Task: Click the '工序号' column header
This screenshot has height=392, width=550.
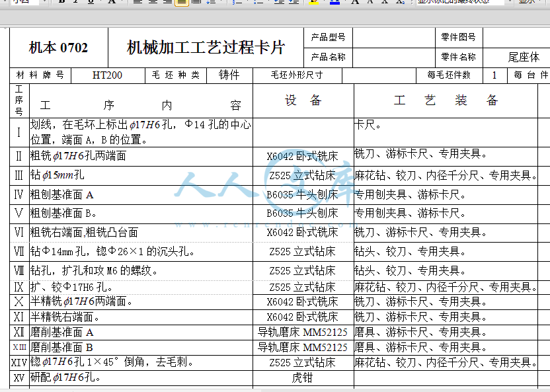Action: (x=19, y=100)
